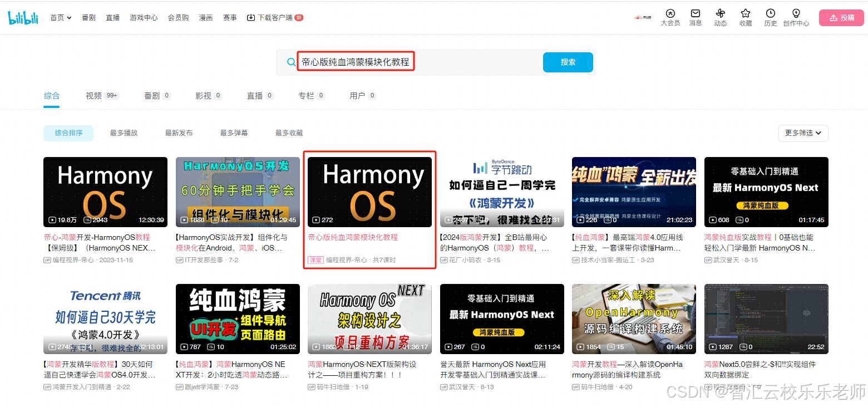The width and height of the screenshot is (868, 407).
Task: Open the 纯血鸿蒙 UI开发 thumbnail
Action: tap(238, 319)
